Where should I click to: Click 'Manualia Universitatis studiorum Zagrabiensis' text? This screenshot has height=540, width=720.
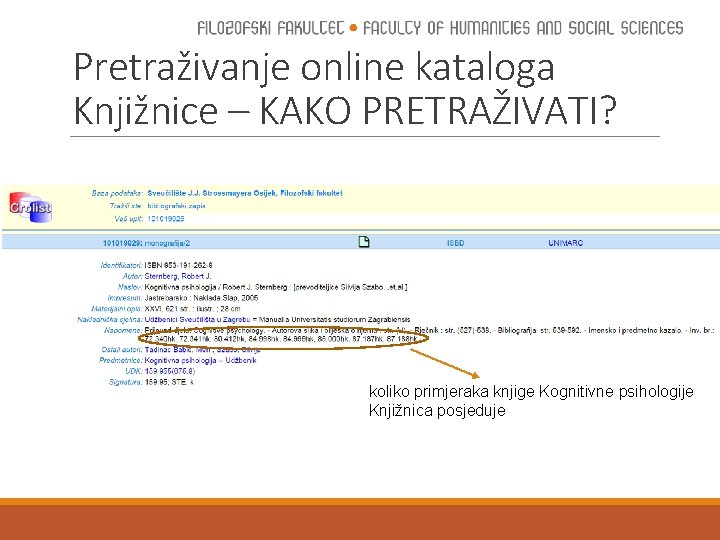[x=334, y=320]
